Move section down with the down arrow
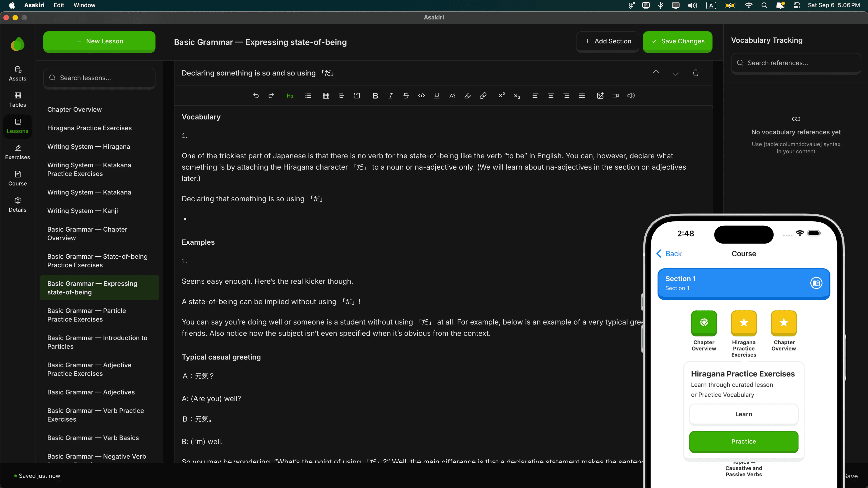The height and width of the screenshot is (488, 868). point(676,73)
